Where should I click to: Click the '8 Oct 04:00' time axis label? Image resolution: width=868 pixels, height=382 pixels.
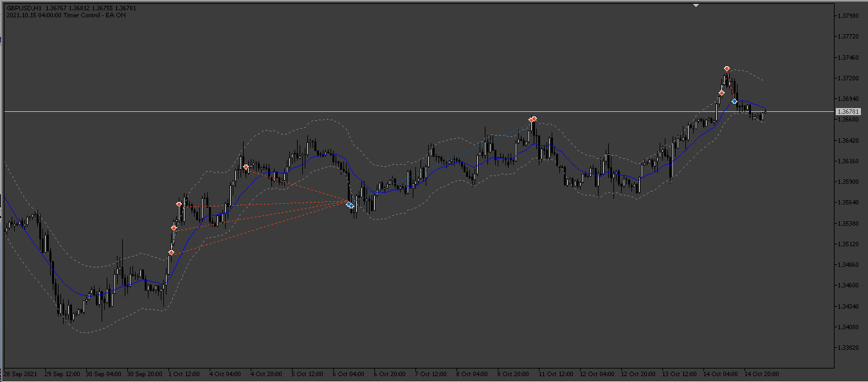pos(473,374)
